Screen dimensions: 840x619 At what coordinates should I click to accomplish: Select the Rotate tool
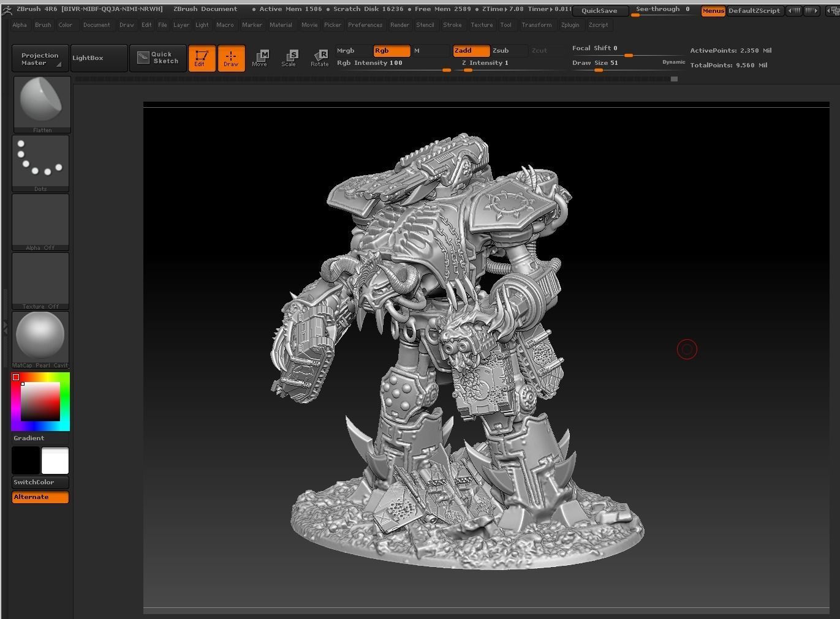(320, 58)
